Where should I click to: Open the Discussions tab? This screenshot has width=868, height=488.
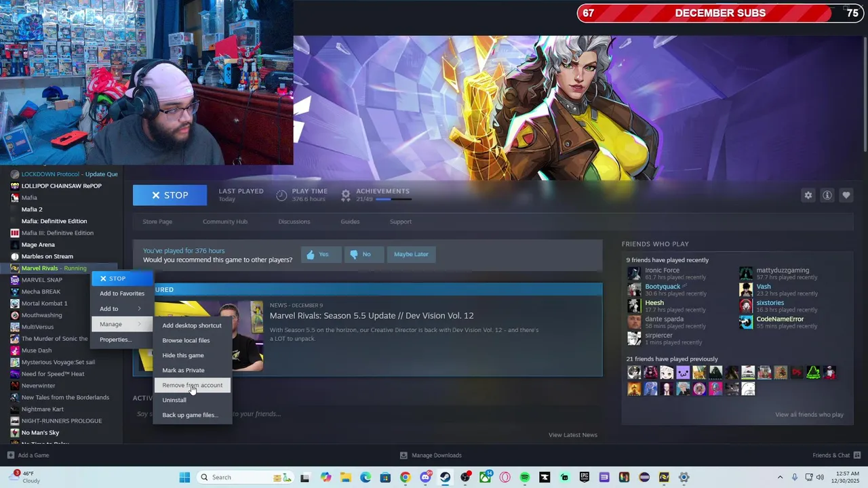pos(294,222)
